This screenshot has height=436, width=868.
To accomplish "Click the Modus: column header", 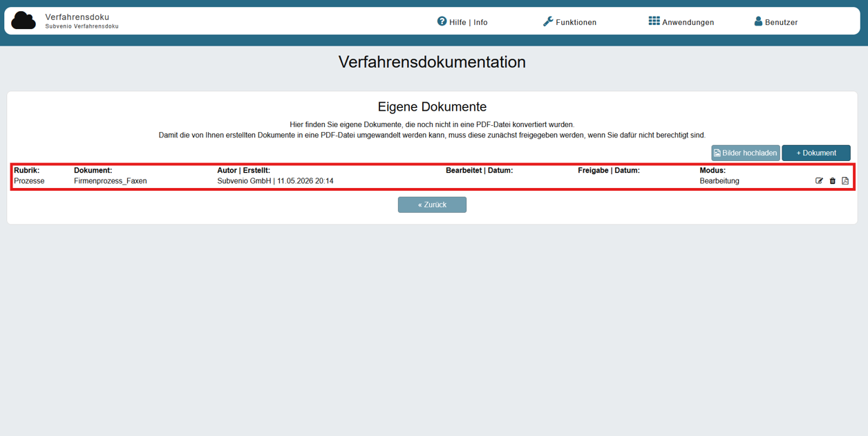I will (713, 170).
